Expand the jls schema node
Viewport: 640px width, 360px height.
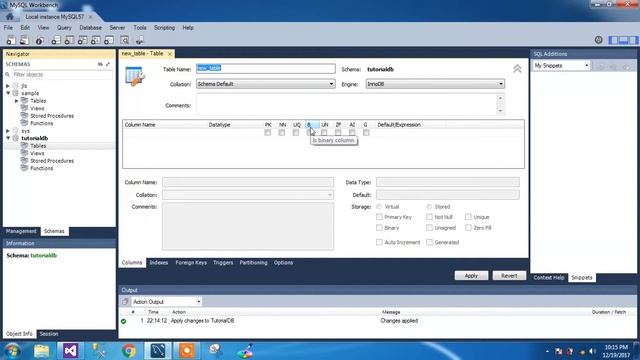click(8, 86)
